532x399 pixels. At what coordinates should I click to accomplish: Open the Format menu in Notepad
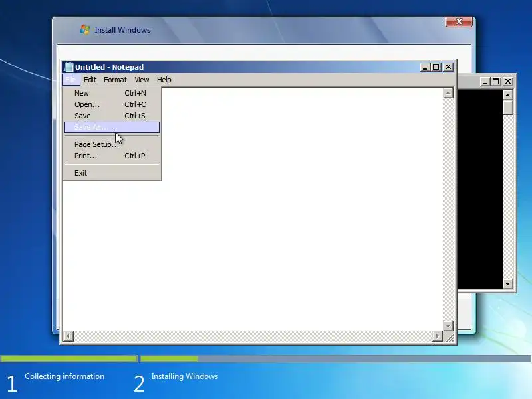click(x=115, y=80)
